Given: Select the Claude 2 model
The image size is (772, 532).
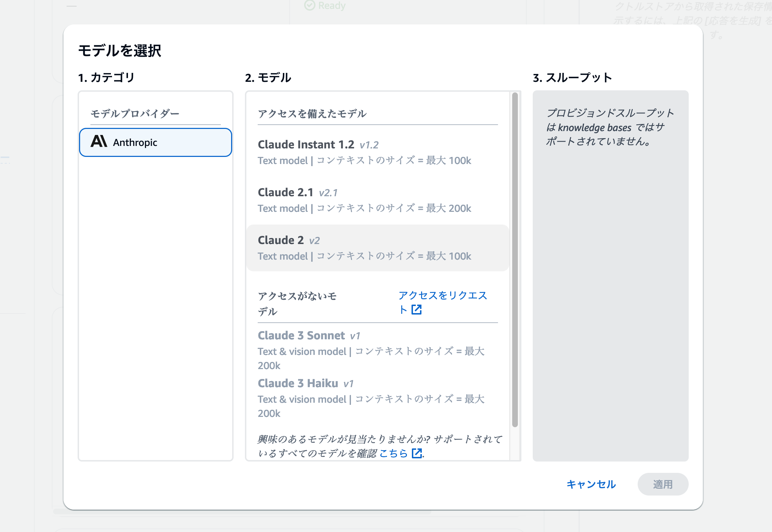Looking at the screenshot, I should [x=376, y=247].
